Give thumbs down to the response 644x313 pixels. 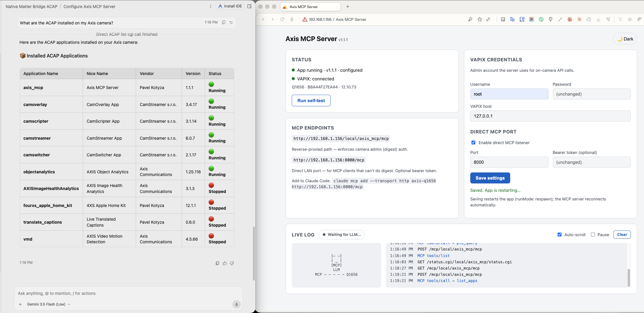point(232,263)
